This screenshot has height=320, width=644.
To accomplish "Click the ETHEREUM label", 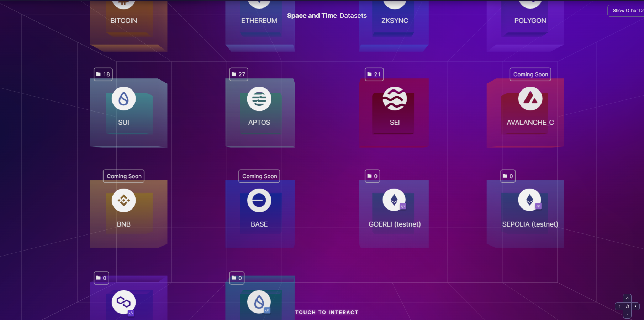I will click(x=259, y=21).
